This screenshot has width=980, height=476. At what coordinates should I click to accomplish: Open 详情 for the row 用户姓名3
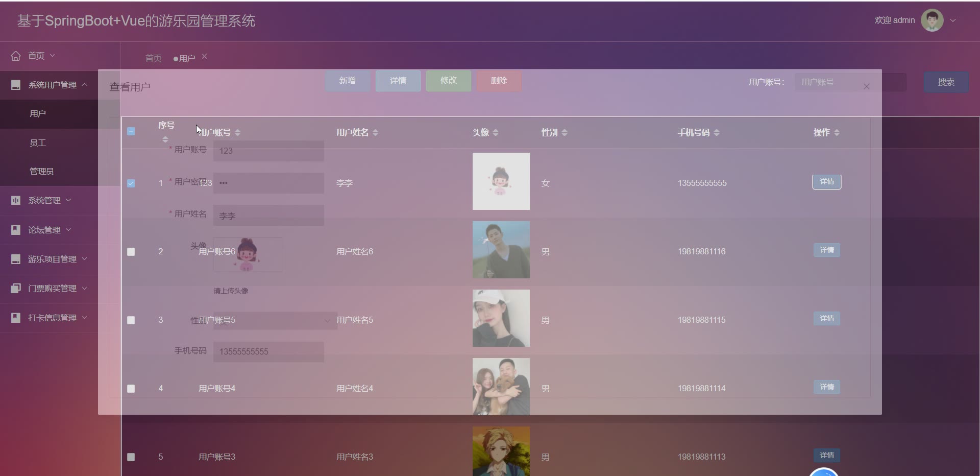[x=827, y=456]
